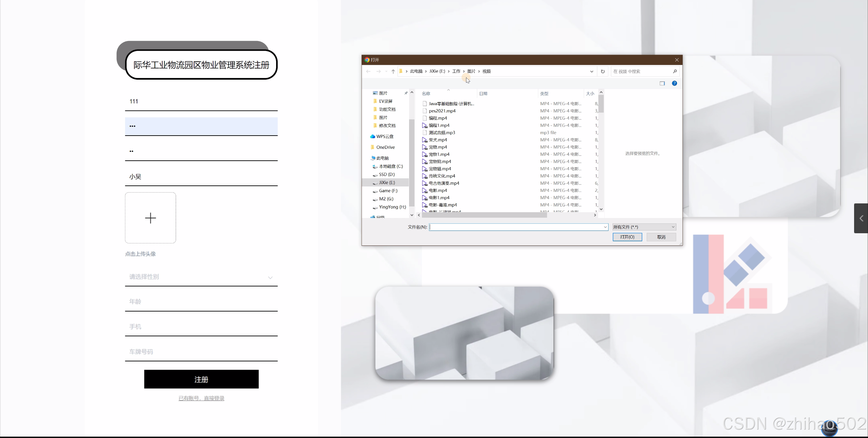This screenshot has width=868, height=438.
Task: Click the 已有账号，直接登录 link
Action: (x=201, y=398)
